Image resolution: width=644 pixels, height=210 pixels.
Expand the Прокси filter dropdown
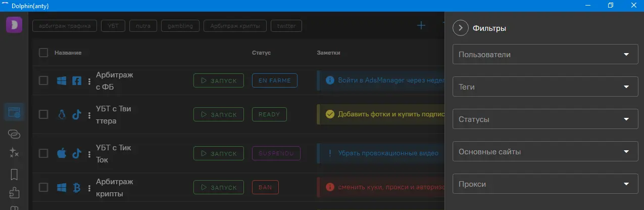(546, 184)
